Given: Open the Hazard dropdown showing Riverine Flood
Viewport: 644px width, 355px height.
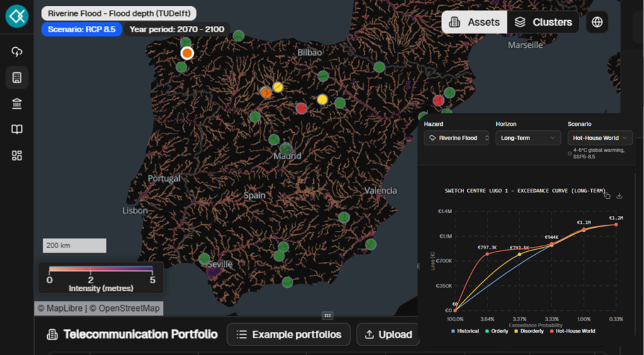Looking at the screenshot, I should pyautogui.click(x=457, y=138).
